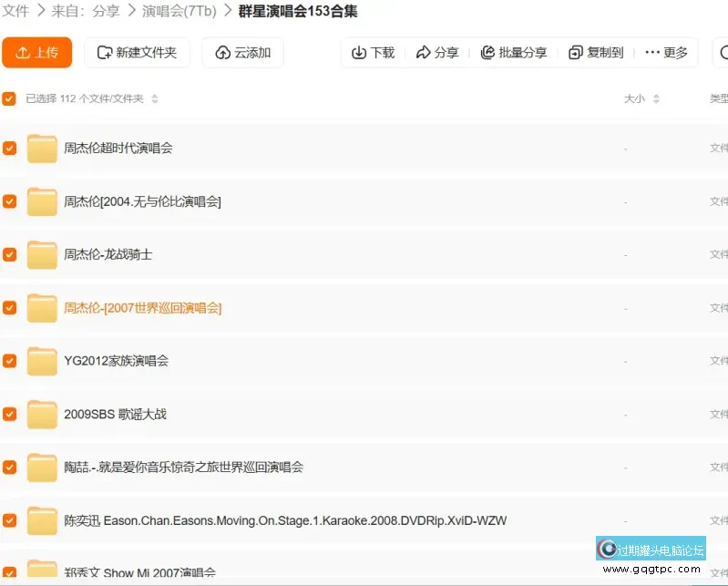Click the three-dots icon beside 更多
728x586 pixels.
pos(652,53)
